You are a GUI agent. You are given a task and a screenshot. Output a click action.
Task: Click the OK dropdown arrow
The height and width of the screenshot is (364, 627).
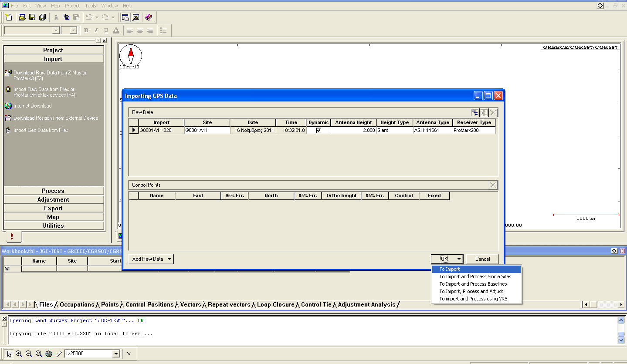click(459, 259)
